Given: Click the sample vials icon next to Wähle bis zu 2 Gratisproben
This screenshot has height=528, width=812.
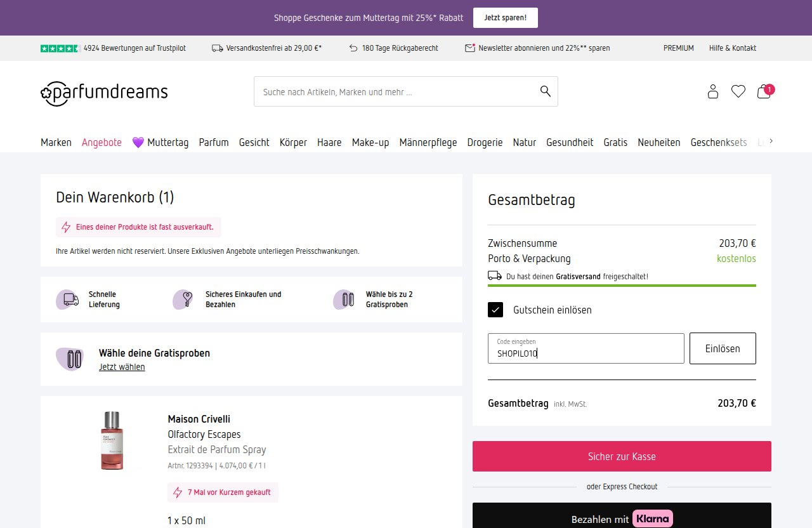Looking at the screenshot, I should (346, 300).
